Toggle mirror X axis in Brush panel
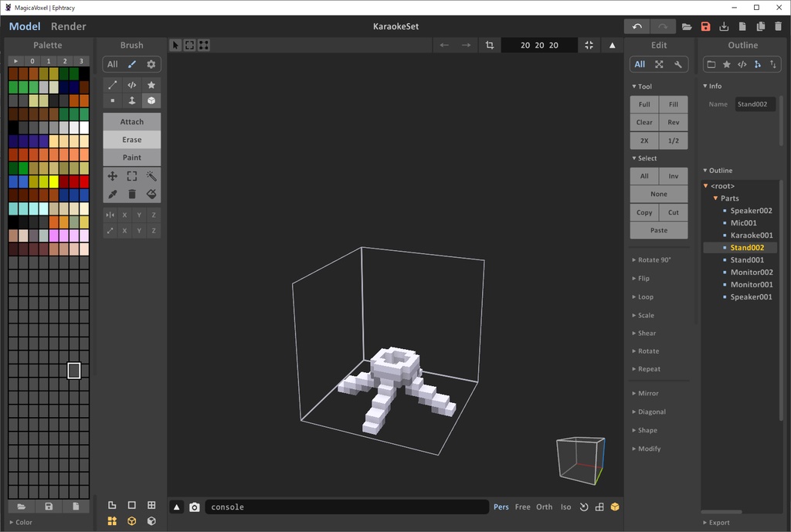Screen dimensions: 791x532 [124, 215]
